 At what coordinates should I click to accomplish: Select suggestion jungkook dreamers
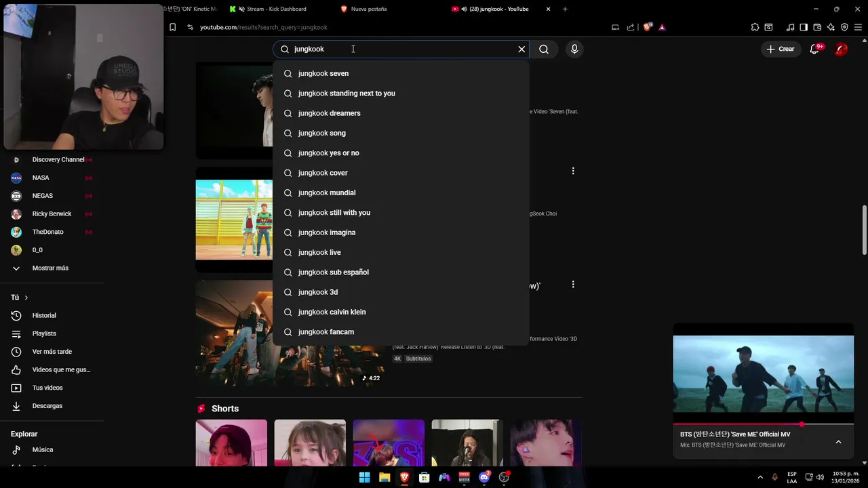point(400,113)
